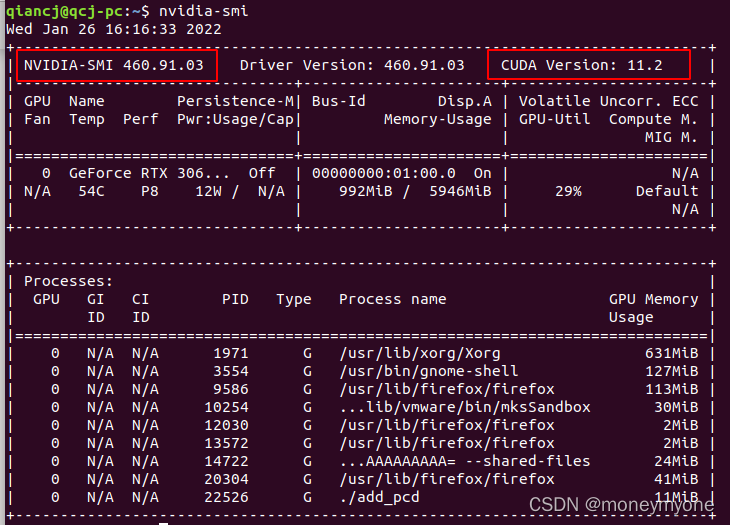730x525 pixels.
Task: Click the shell prompt 'qiancj@qcj-pc'
Action: pyautogui.click(x=64, y=11)
